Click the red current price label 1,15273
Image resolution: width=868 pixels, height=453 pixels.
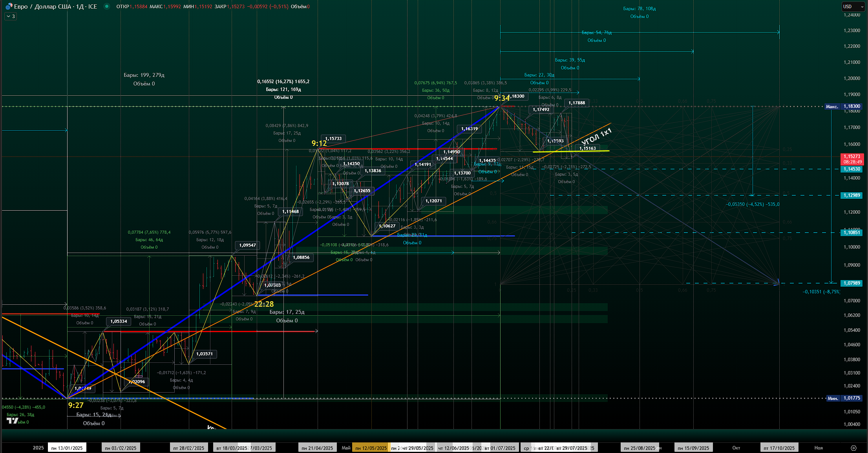coord(852,159)
